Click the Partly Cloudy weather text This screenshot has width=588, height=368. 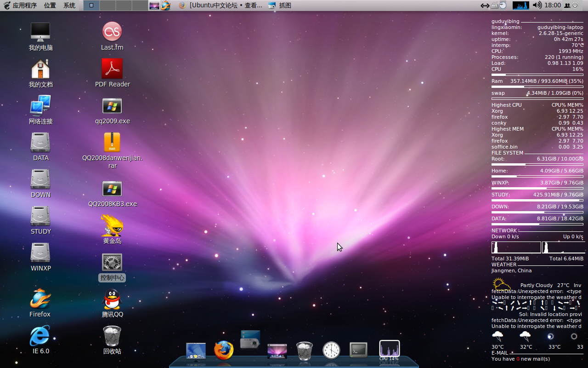pos(537,285)
